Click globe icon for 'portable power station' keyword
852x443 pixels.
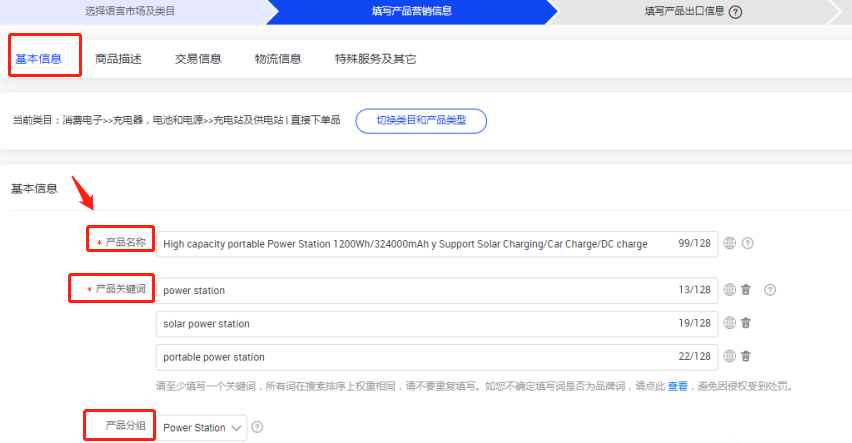(x=730, y=356)
